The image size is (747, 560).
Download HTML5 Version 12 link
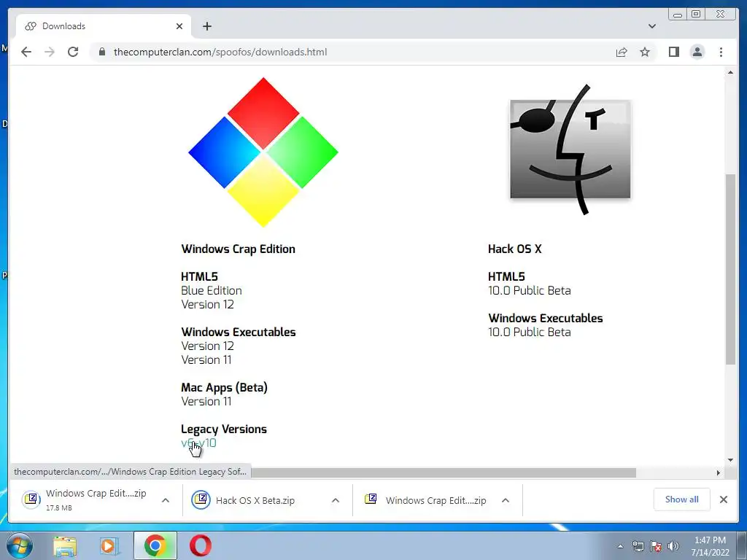(x=207, y=304)
